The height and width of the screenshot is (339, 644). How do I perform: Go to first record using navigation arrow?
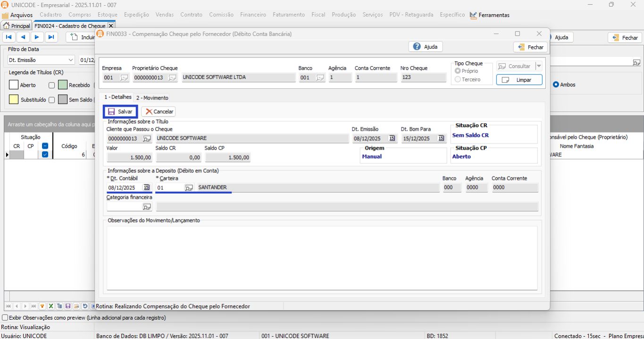(x=9, y=37)
